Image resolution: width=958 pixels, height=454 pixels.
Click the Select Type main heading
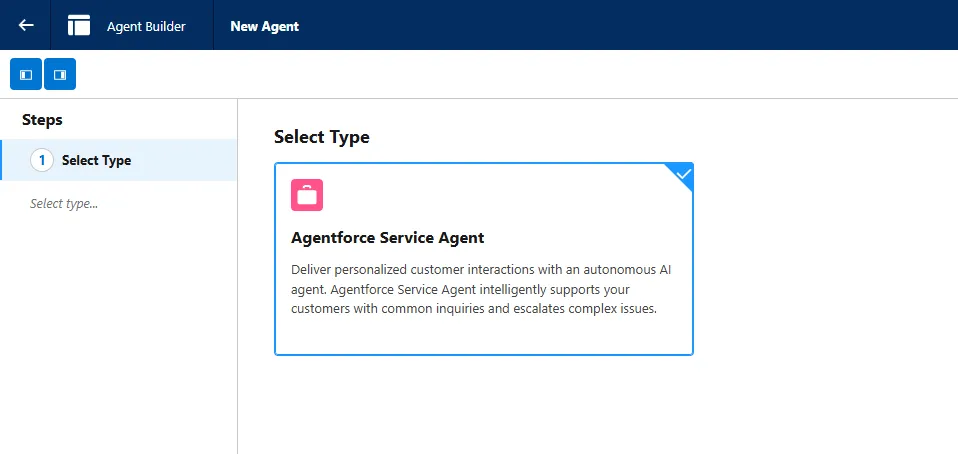[x=321, y=137]
